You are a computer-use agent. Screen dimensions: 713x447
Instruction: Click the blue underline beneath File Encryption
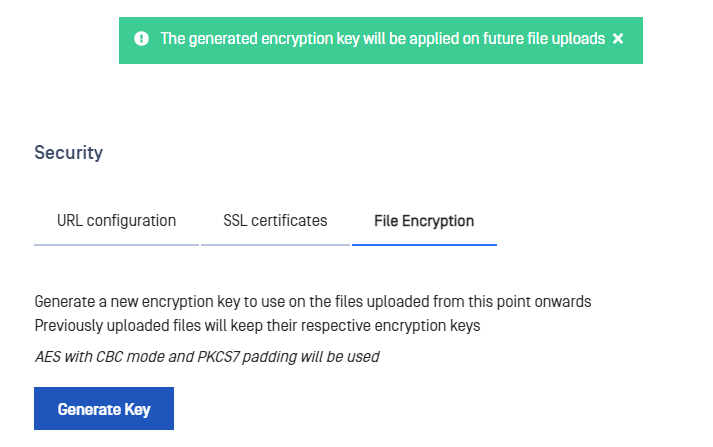(424, 245)
